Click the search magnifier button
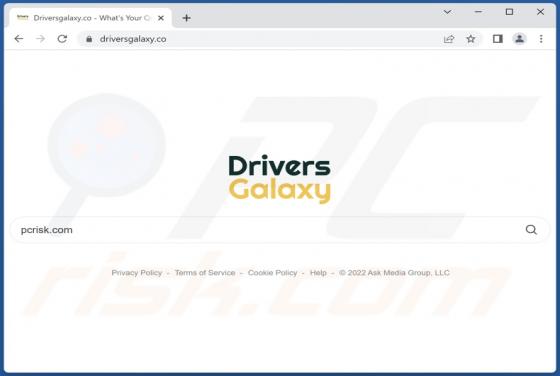Screen dimensions: 560x376 (531, 230)
